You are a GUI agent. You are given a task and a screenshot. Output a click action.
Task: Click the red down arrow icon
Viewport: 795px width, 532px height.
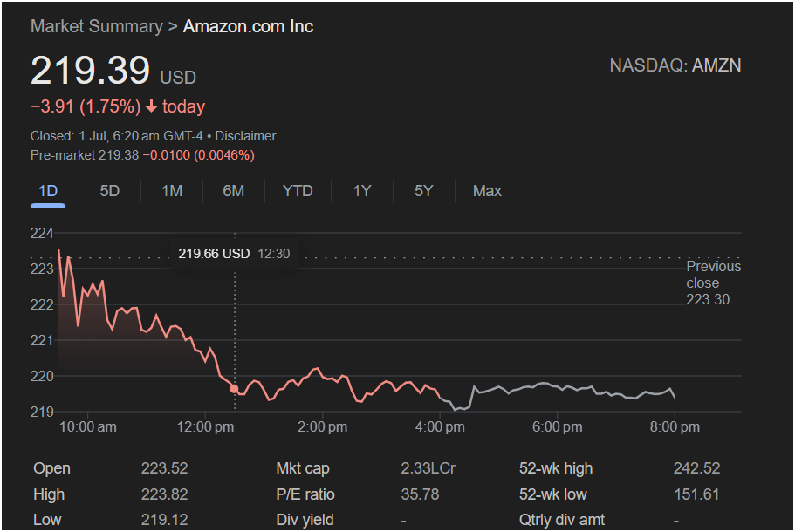point(151,106)
